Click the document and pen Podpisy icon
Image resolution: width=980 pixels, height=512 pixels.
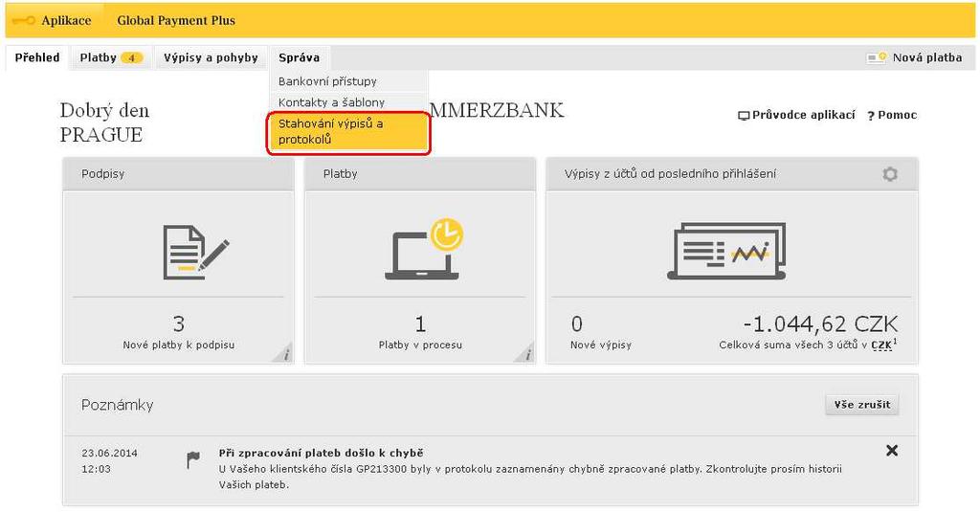pos(195,252)
